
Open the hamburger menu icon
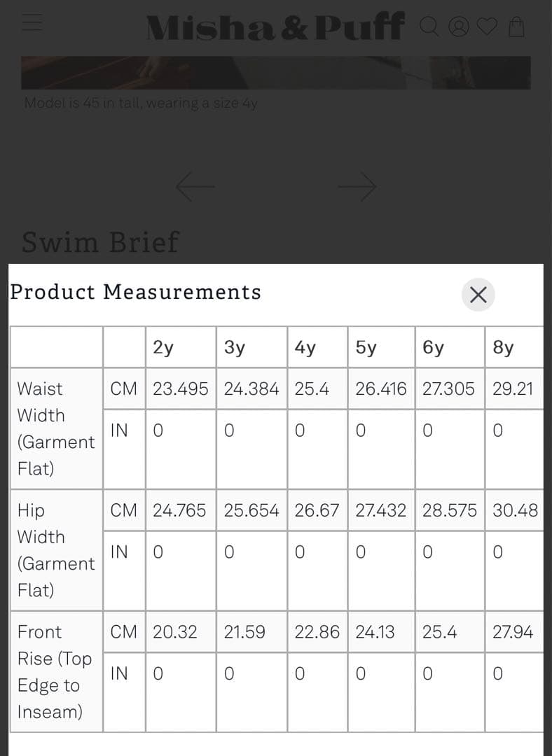(x=32, y=24)
